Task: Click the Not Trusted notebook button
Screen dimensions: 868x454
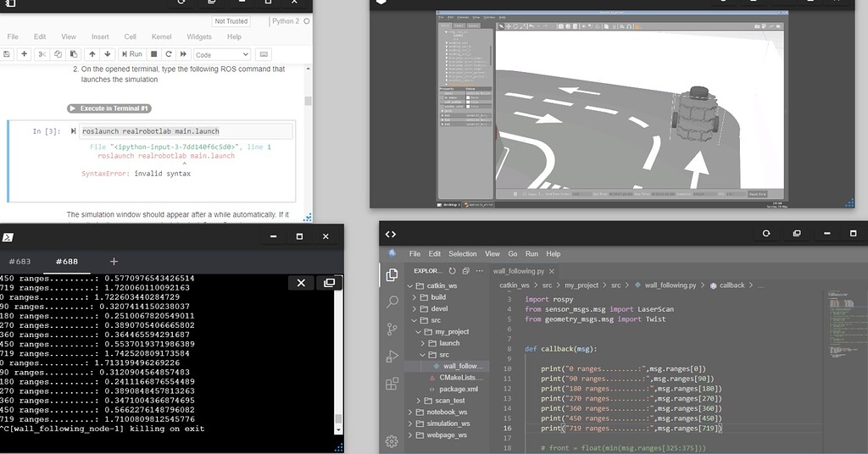Action: point(231,21)
